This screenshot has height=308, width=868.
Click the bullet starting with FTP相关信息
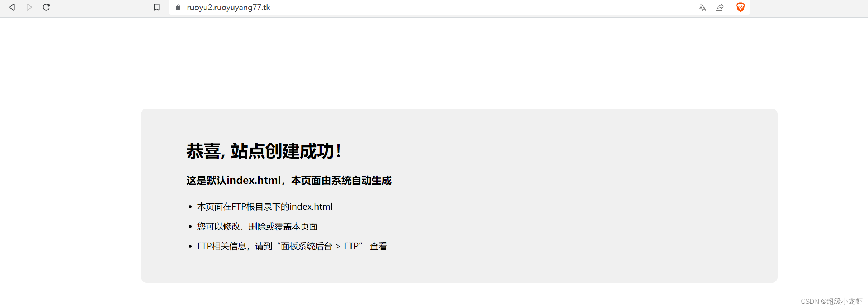click(292, 246)
